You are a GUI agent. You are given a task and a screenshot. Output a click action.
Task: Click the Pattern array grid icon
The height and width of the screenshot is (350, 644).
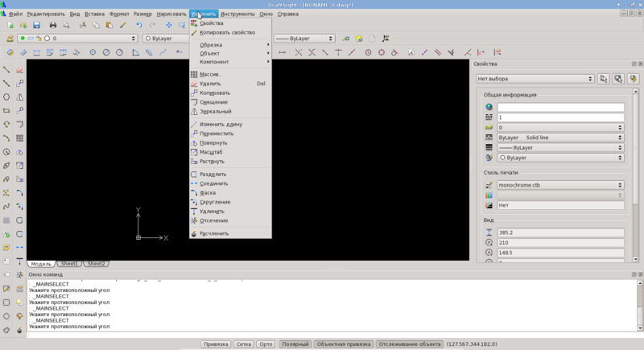click(19, 138)
